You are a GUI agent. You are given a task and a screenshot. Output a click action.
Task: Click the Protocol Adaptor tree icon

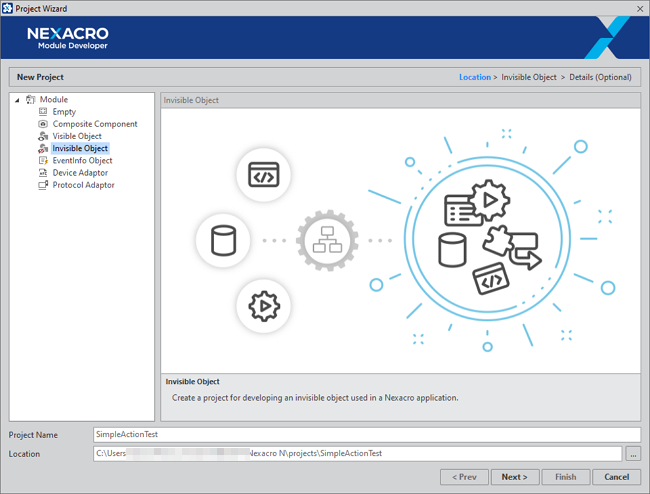pos(43,185)
